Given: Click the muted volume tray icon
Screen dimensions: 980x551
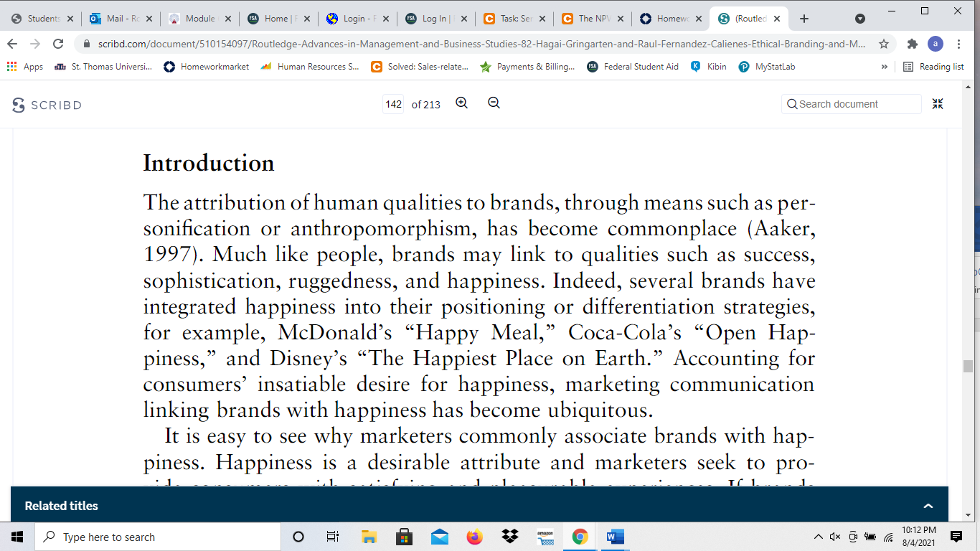Looking at the screenshot, I should 835,537.
